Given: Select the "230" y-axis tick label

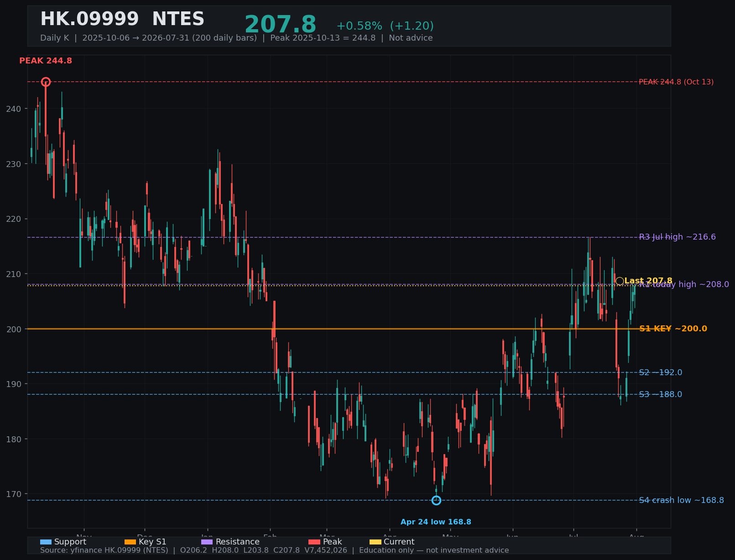Looking at the screenshot, I should pos(13,164).
